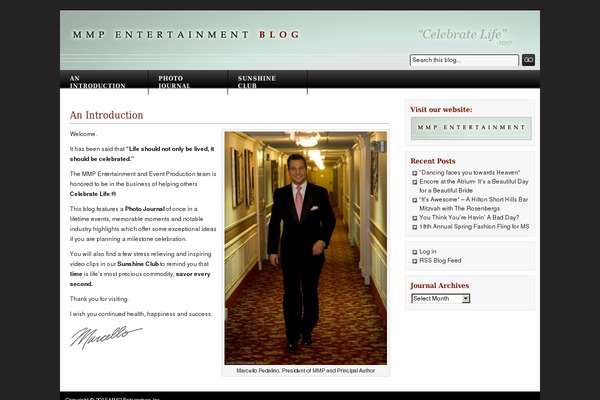Open the Hilton Short Hills Bar Mitzvah post

473,204
